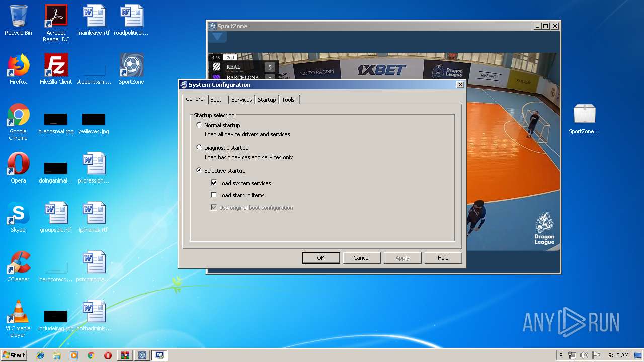Open Firefox desktop shortcut

click(18, 69)
